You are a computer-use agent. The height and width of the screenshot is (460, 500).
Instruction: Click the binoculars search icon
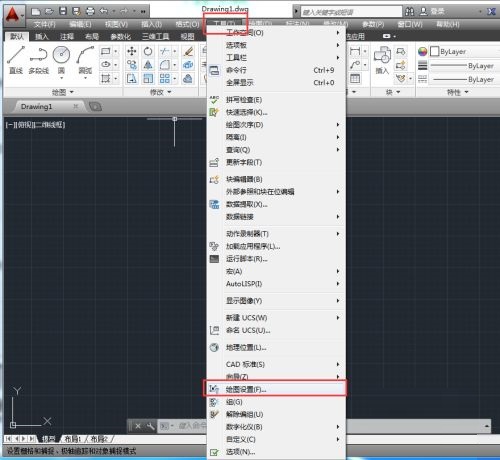(410, 12)
